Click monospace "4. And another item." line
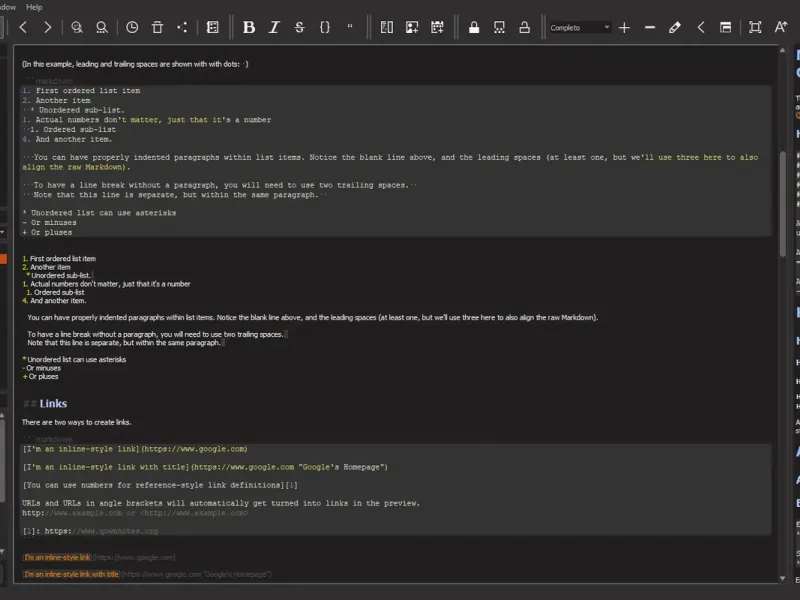This screenshot has width=800, height=600. tap(67, 139)
